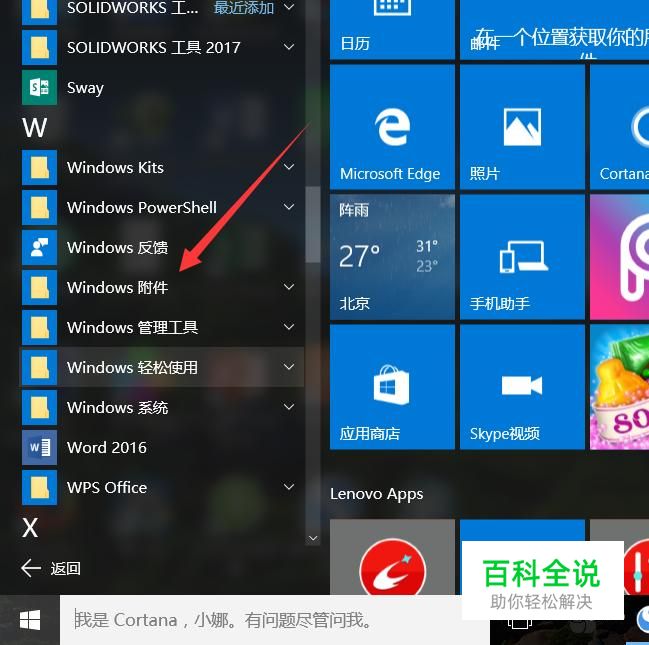Image resolution: width=649 pixels, height=645 pixels.
Task: Expand the SOLIDWORKS 工具 2017 chevron
Action: point(289,47)
